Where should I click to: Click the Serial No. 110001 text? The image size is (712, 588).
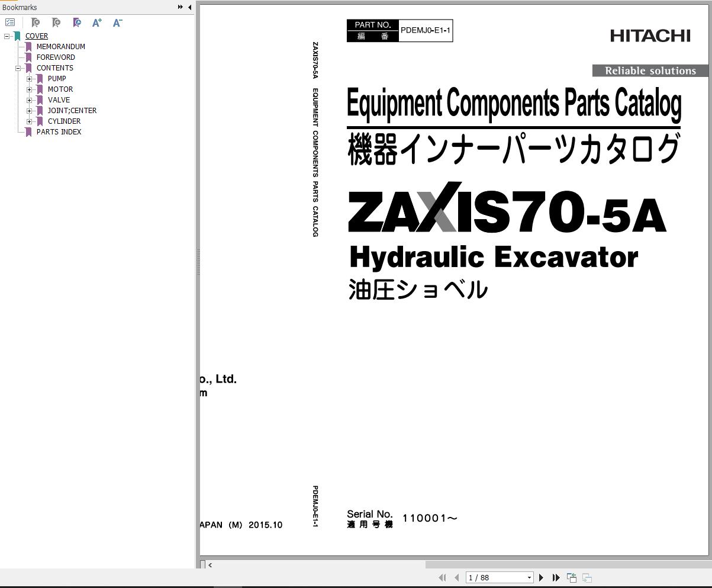(402, 519)
